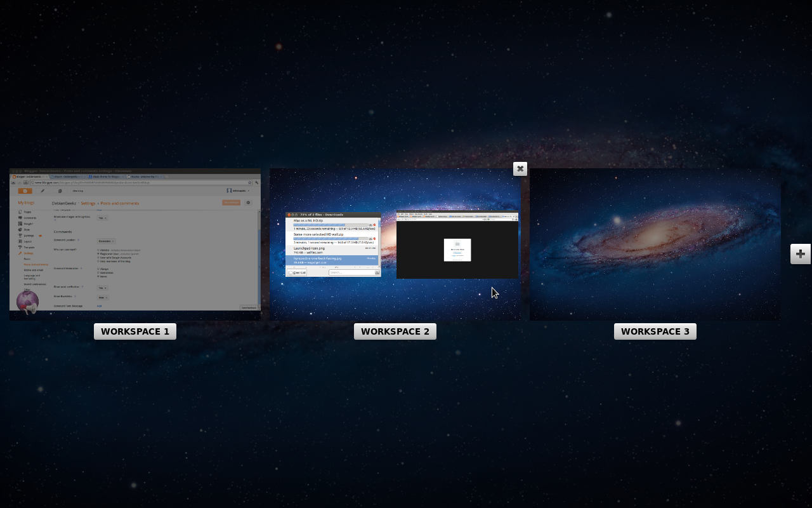Select the WORKSPACE 3 label

coord(655,331)
